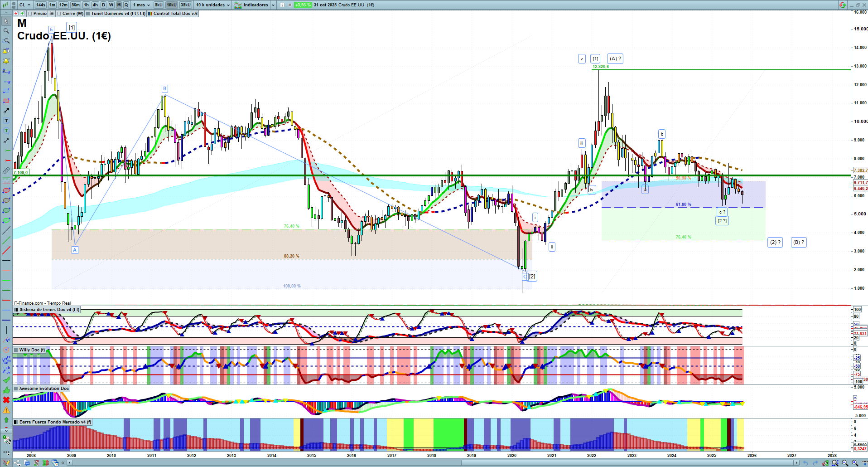The image size is (868, 467).
Task: Expand the arrow next to Indicadores
Action: (273, 5)
